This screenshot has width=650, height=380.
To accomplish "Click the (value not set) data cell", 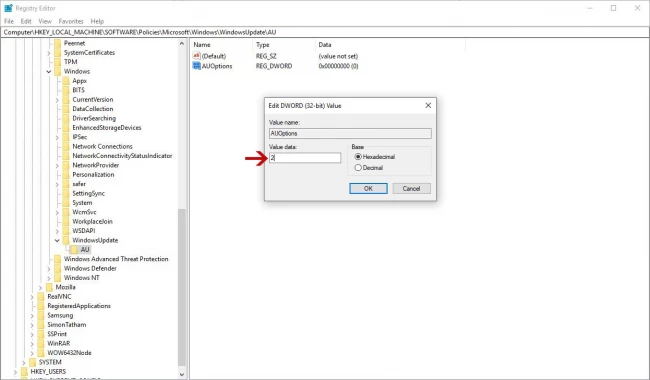I will coord(338,56).
